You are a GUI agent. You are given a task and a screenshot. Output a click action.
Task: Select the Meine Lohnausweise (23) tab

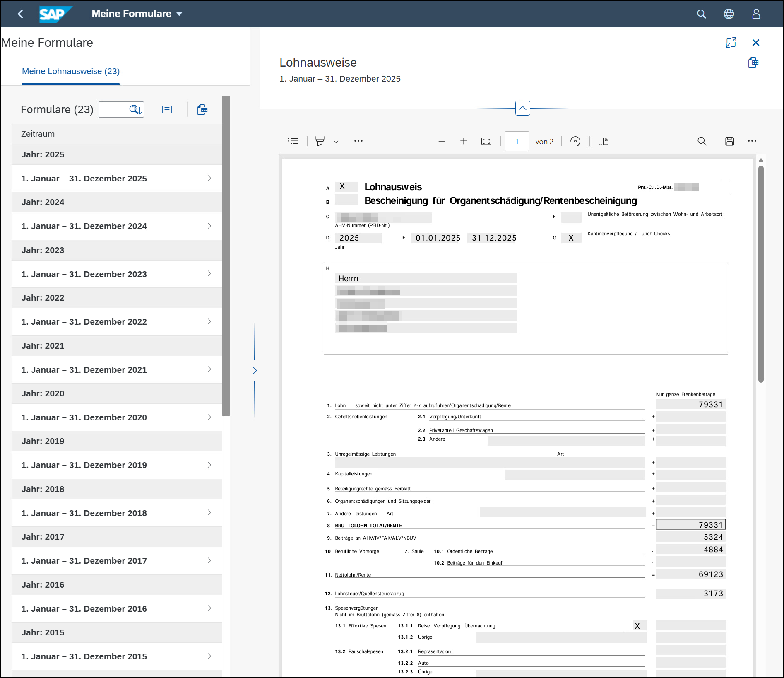pyautogui.click(x=71, y=71)
